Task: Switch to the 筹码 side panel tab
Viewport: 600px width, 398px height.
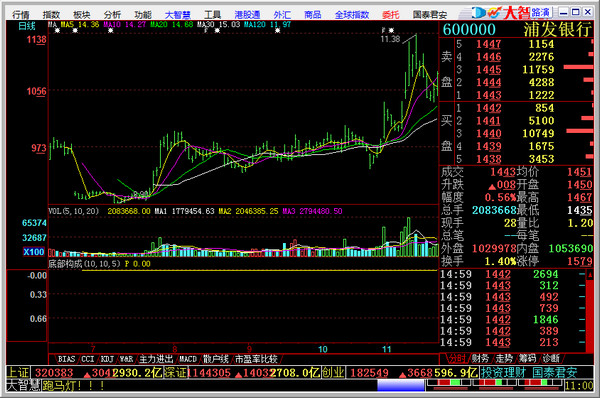Action: pyautogui.click(x=527, y=358)
